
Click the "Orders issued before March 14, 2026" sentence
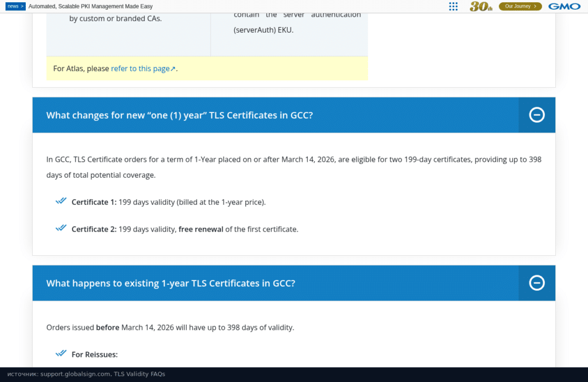click(x=170, y=328)
